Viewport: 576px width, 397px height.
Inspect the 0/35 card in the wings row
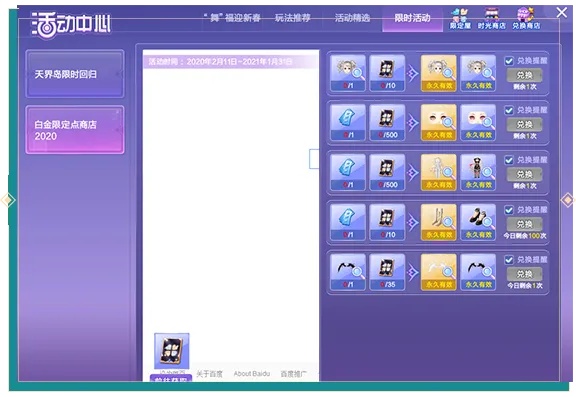coord(387,272)
